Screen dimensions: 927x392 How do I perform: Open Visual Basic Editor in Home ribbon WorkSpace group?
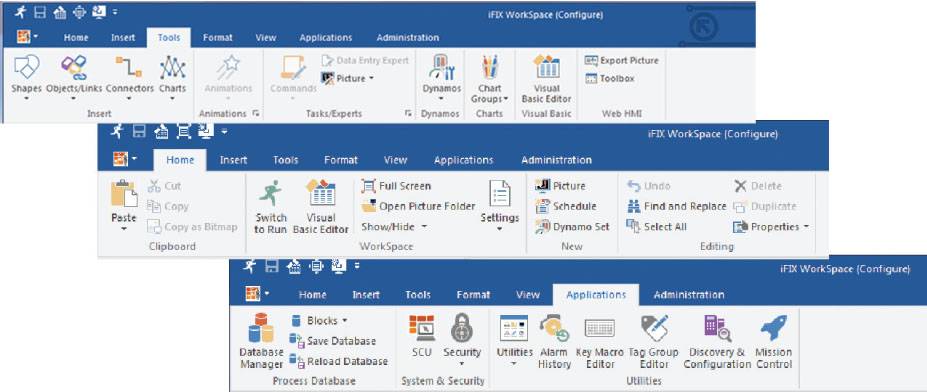point(320,207)
